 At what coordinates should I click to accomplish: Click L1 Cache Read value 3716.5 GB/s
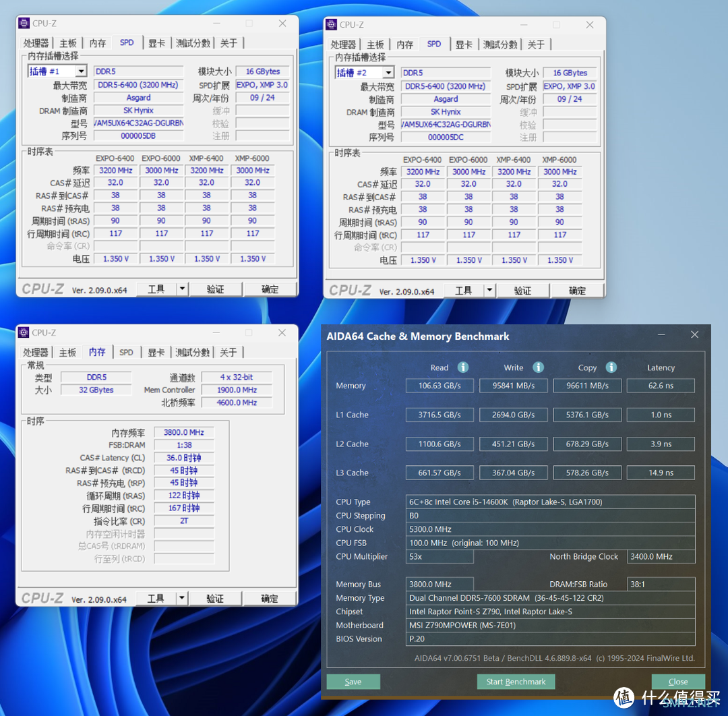coord(439,415)
